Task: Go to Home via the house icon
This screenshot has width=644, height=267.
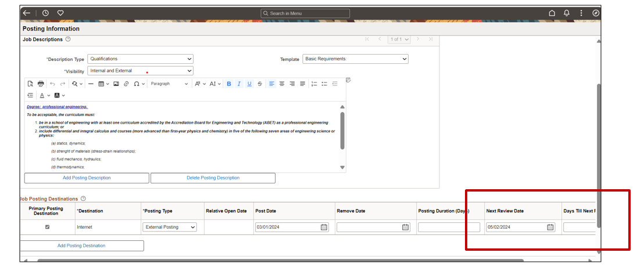Action: (552, 13)
